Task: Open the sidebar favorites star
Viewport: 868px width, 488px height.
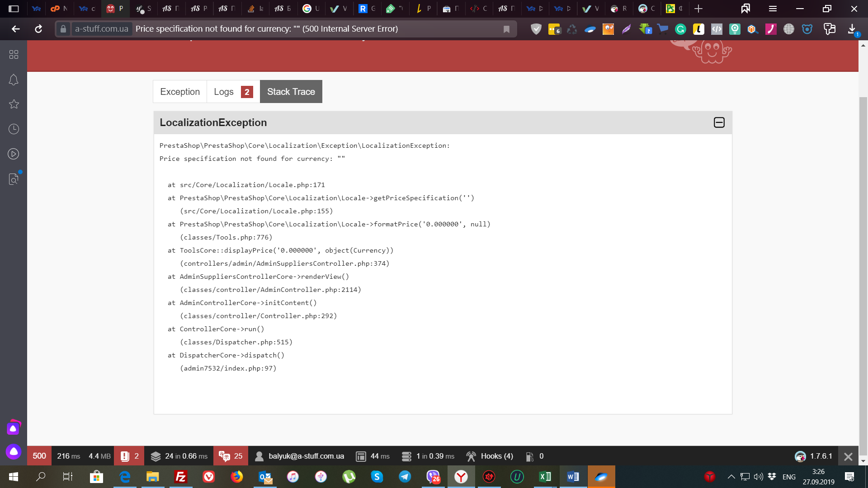Action: [x=14, y=104]
